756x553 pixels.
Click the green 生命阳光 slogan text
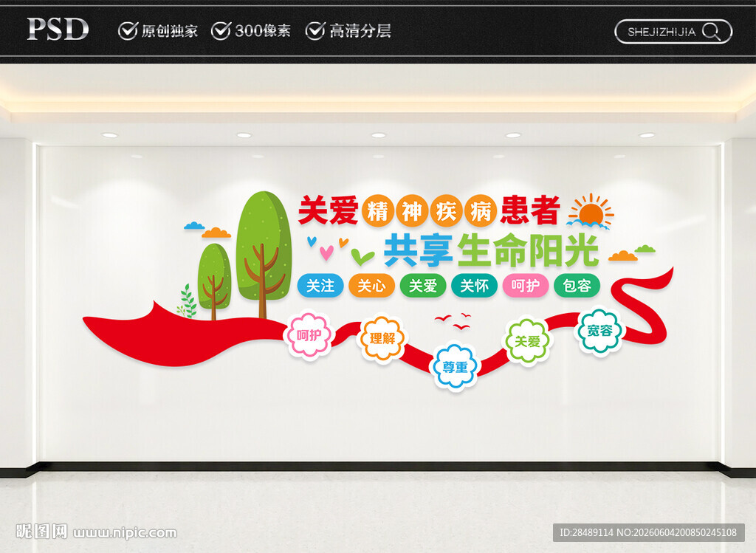pyautogui.click(x=528, y=250)
